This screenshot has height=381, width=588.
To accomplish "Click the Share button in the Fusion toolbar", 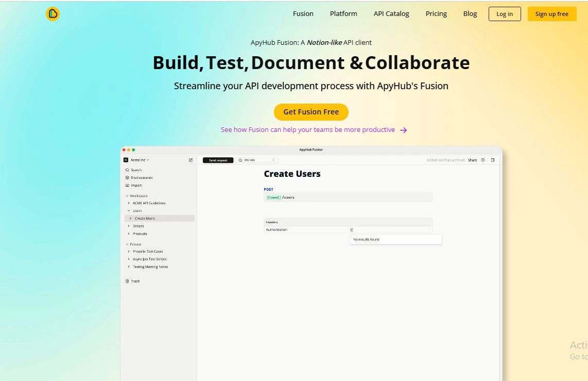I will click(473, 160).
